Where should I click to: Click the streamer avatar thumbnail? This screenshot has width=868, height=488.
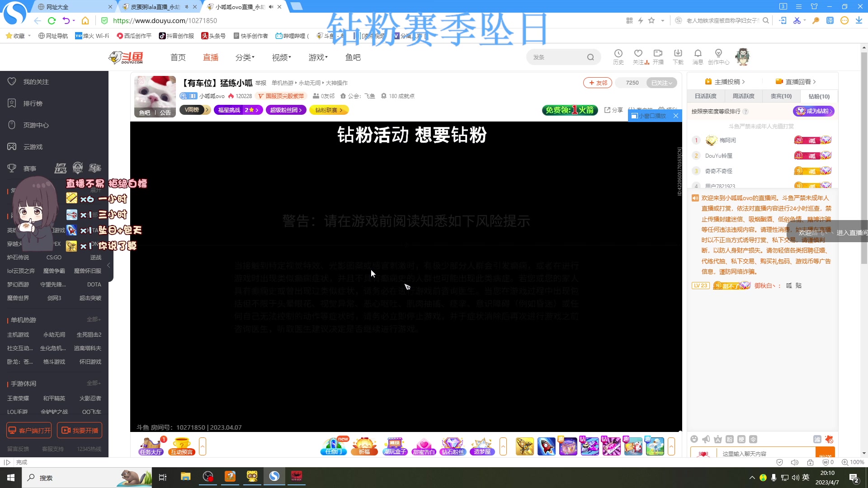pos(155,96)
